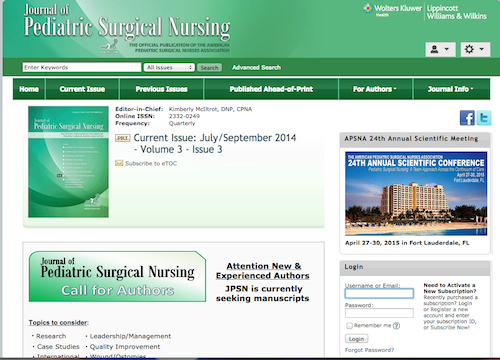Click the Journal of Pediatric Surgical Nursing header title
This screenshot has width=500, height=360.
point(127,23)
